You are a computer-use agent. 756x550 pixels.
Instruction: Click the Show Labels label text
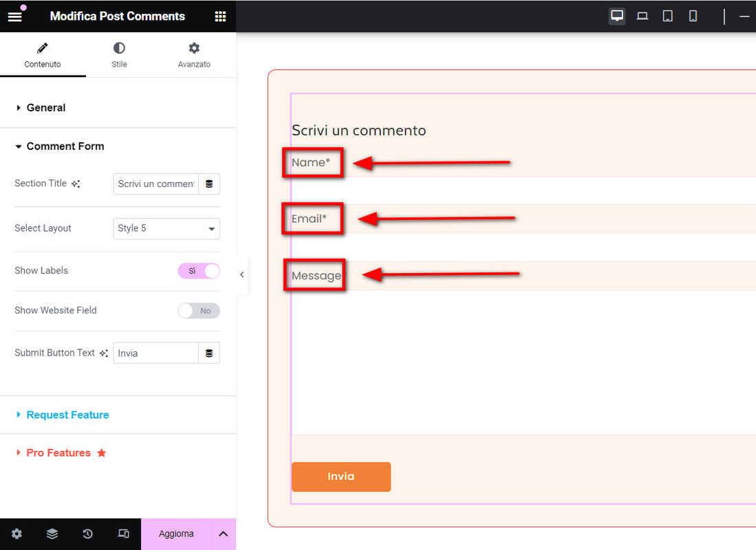pos(41,271)
